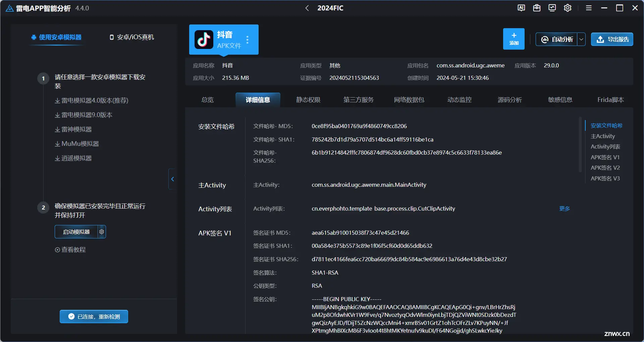Open the 网络数据包 tab
The image size is (644, 342).
click(409, 100)
